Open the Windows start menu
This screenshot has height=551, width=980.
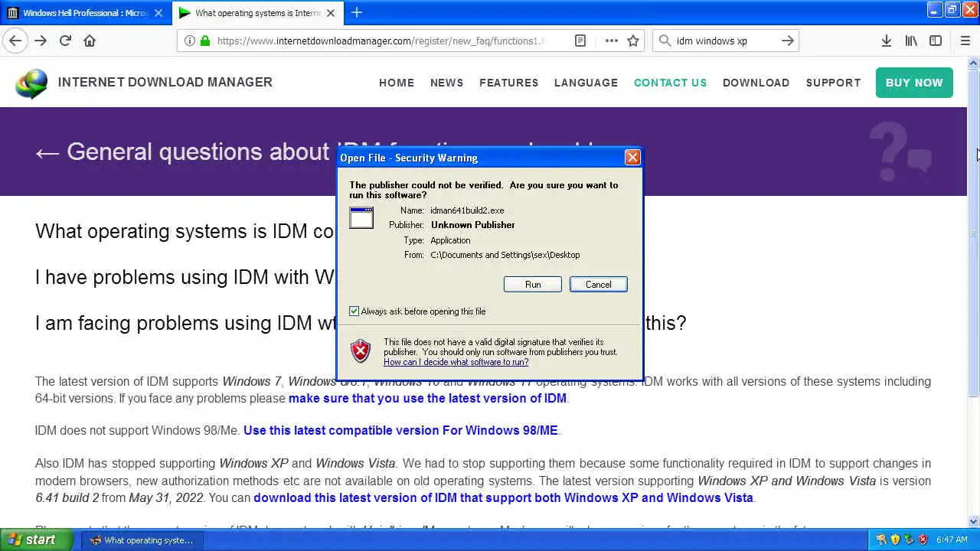[37, 540]
